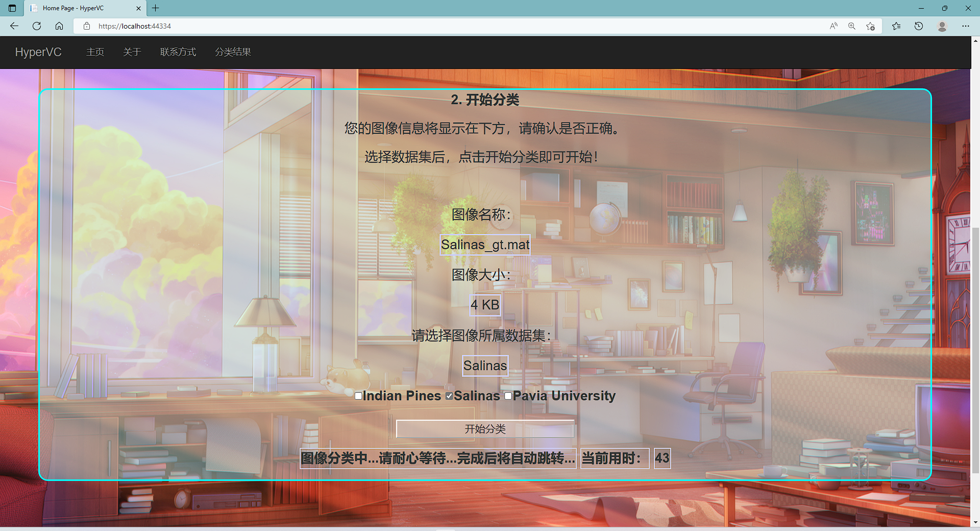
Task: Close the Home Page - HyperVC tab
Action: [x=138, y=8]
